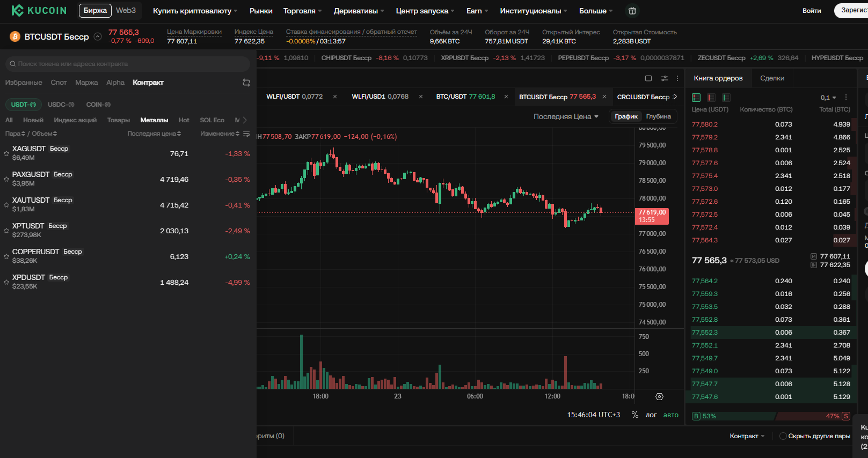Screen dimensions: 868x458
Task: Click the search magnifier icon
Action: (x=12, y=64)
